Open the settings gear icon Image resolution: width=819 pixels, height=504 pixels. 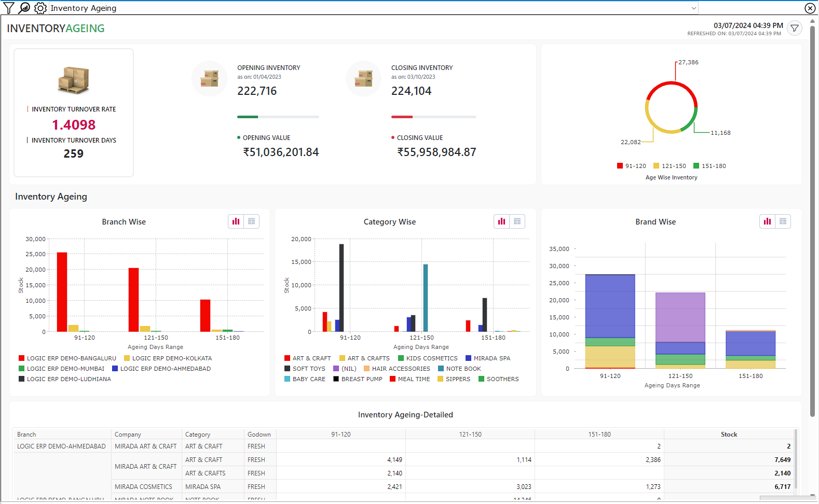[40, 8]
